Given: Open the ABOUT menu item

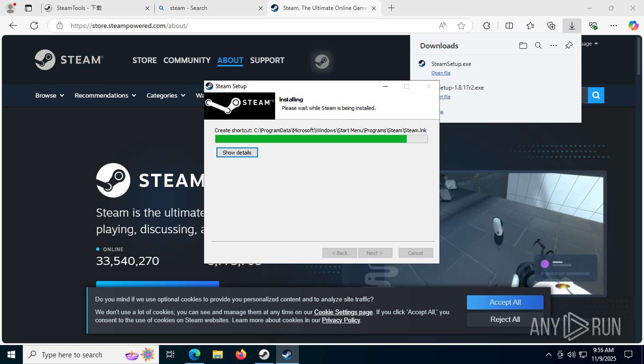Looking at the screenshot, I should [x=230, y=60].
